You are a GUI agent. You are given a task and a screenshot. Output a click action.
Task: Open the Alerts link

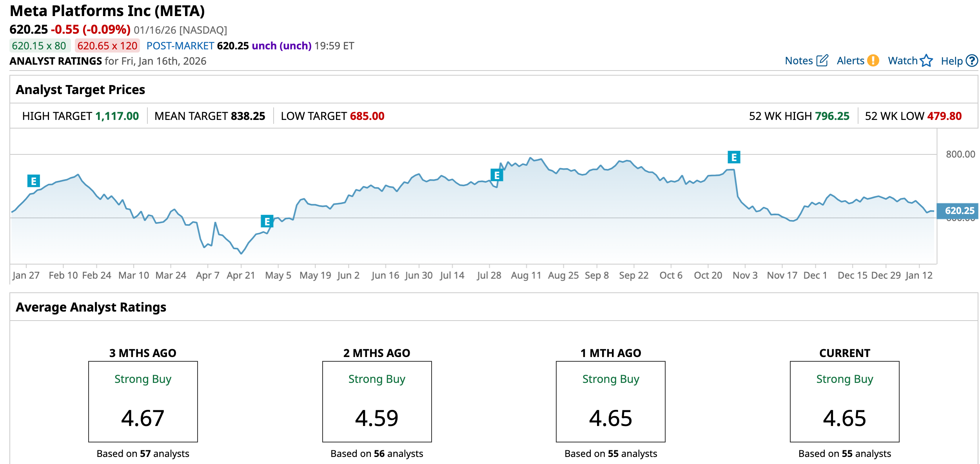(x=850, y=61)
